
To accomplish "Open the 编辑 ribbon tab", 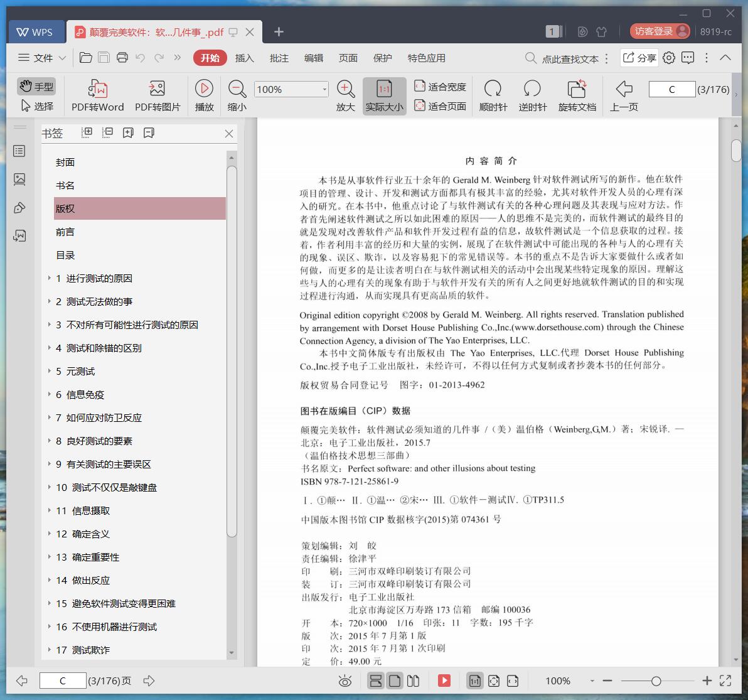I will [313, 58].
